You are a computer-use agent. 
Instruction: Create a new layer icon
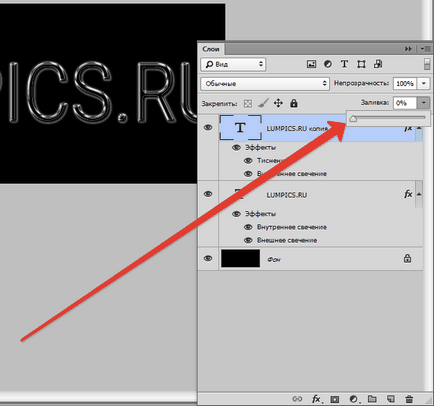pyautogui.click(x=391, y=399)
